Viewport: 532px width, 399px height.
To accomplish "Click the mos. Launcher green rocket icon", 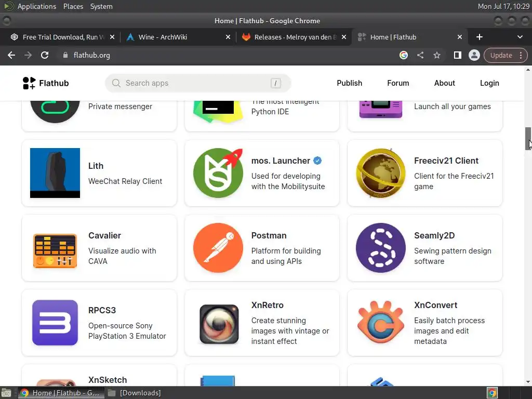I will click(218, 172).
